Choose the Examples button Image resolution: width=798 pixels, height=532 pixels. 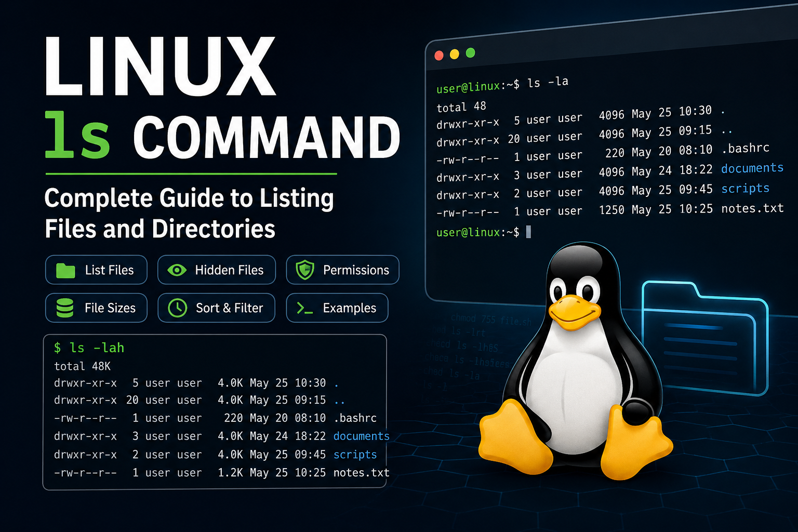tap(337, 308)
